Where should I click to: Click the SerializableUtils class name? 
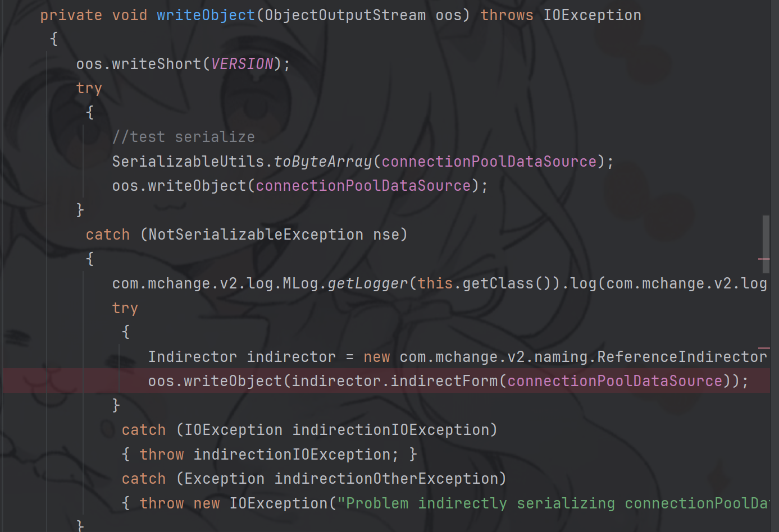pyautogui.click(x=188, y=162)
